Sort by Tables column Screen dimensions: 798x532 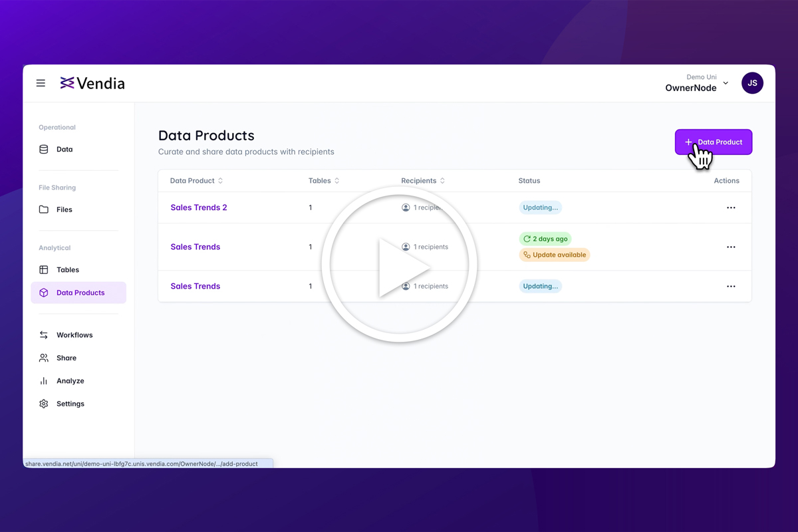point(325,181)
